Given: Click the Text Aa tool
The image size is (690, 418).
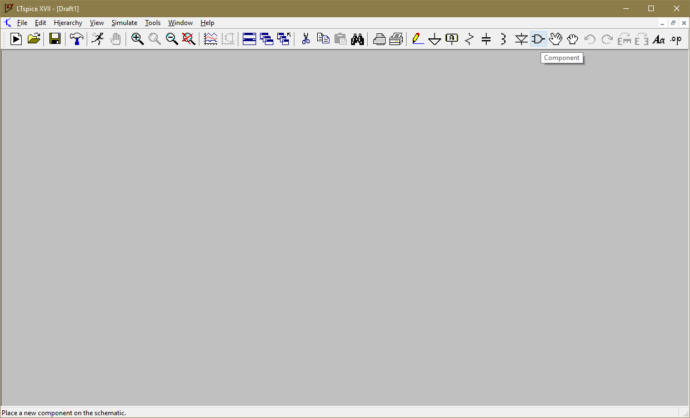Looking at the screenshot, I should coord(658,39).
